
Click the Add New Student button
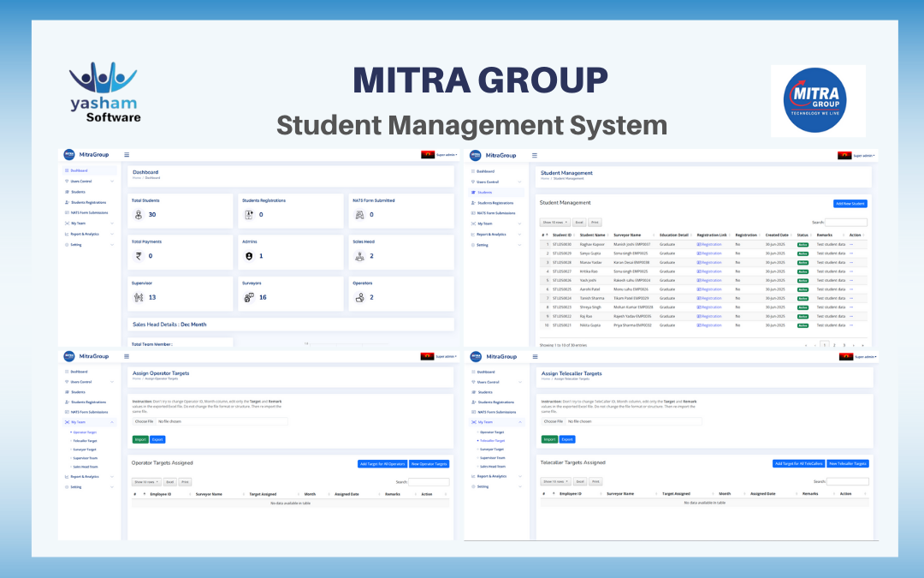(x=850, y=204)
